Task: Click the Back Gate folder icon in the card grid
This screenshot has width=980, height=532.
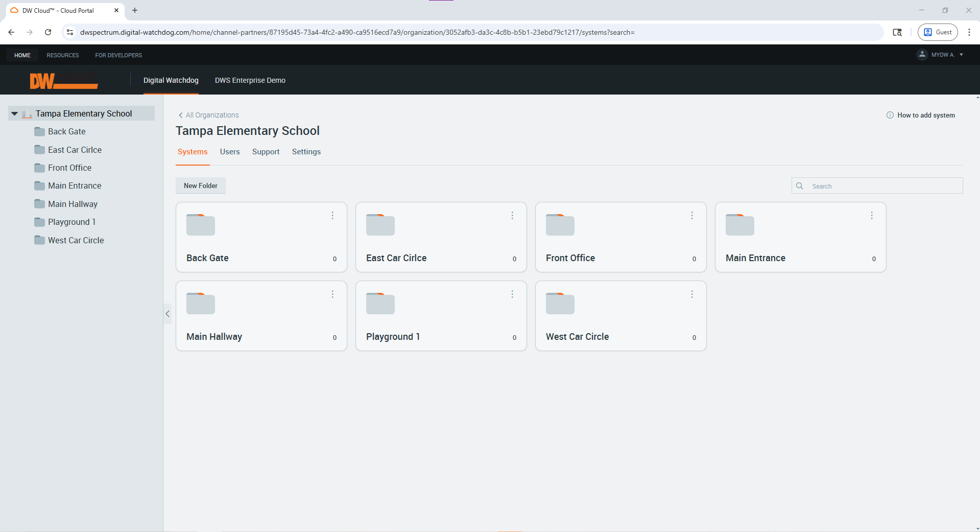Action: 201,225
